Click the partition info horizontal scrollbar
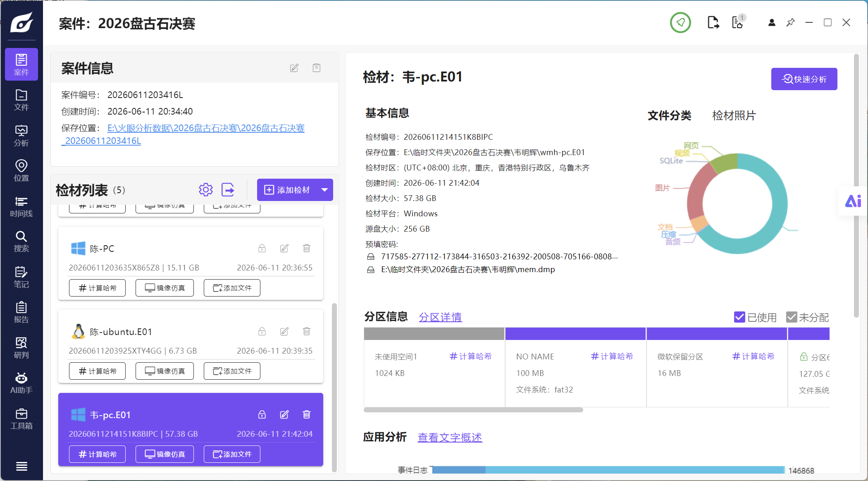The height and width of the screenshot is (481, 868). point(473,410)
